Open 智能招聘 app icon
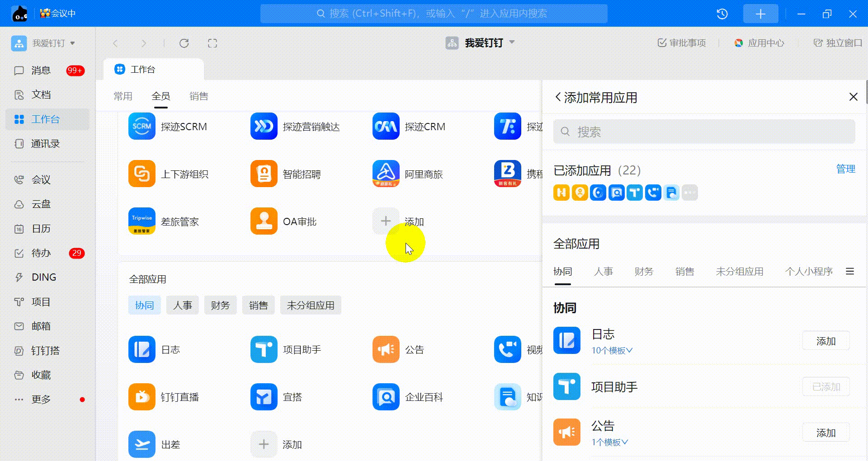 tap(264, 174)
